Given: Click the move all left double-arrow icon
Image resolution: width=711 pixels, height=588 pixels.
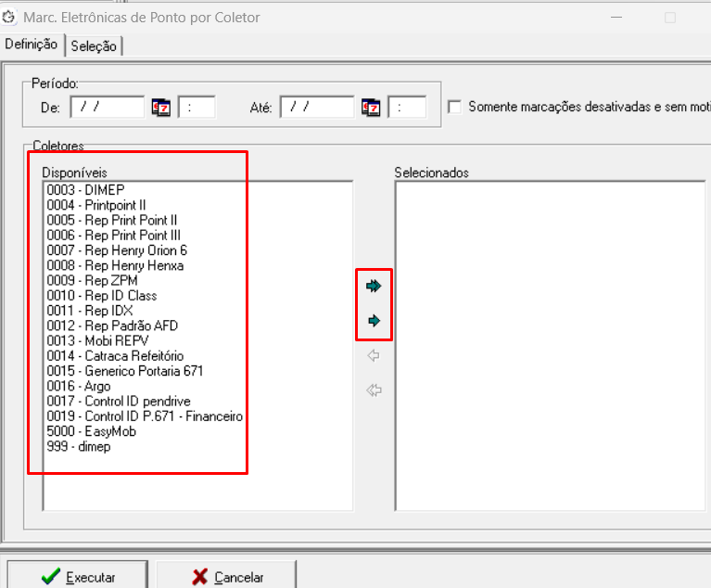Looking at the screenshot, I should [375, 390].
